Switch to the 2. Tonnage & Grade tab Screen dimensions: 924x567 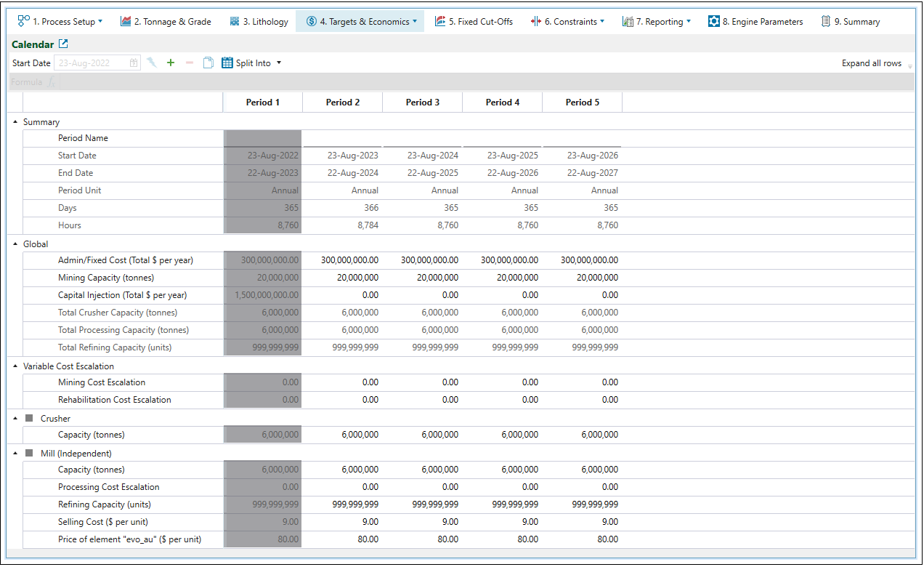pyautogui.click(x=166, y=22)
